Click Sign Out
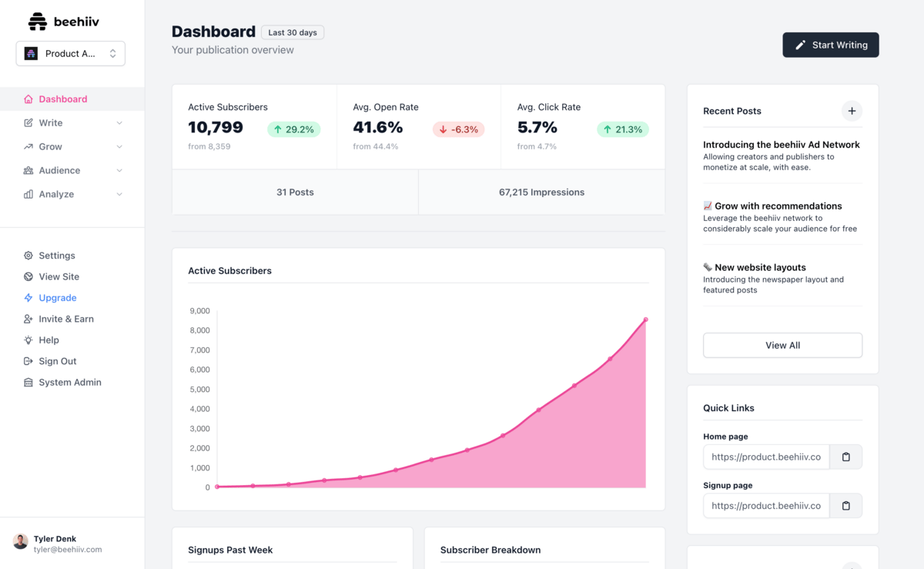Image resolution: width=924 pixels, height=569 pixels. pyautogui.click(x=58, y=361)
